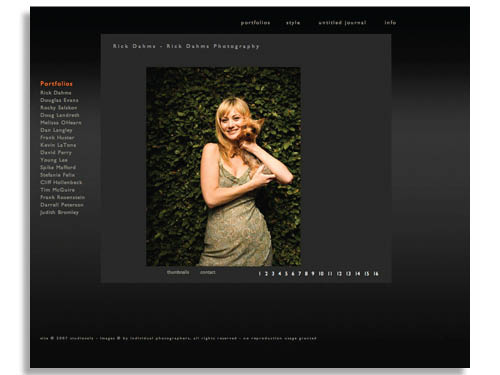Select Doug Landreth portfolio
500x375 pixels.
point(60,115)
